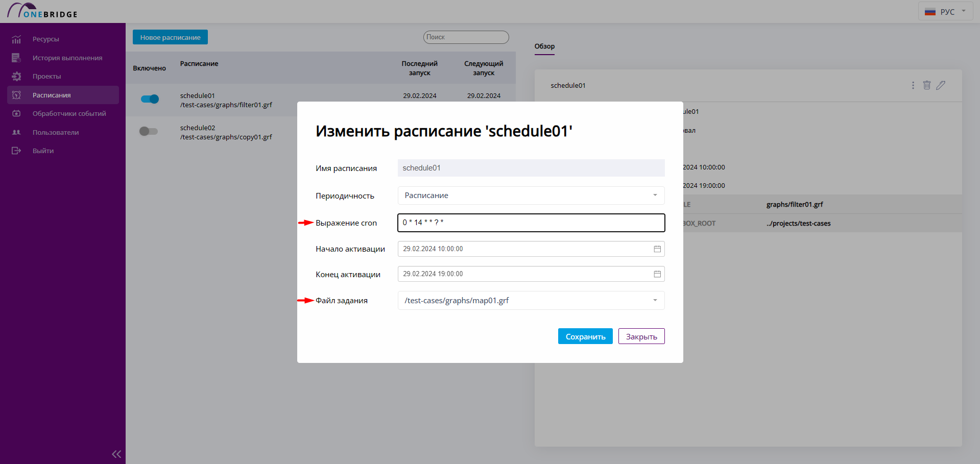
Task: Open calendar picker for activation end
Action: click(657, 274)
